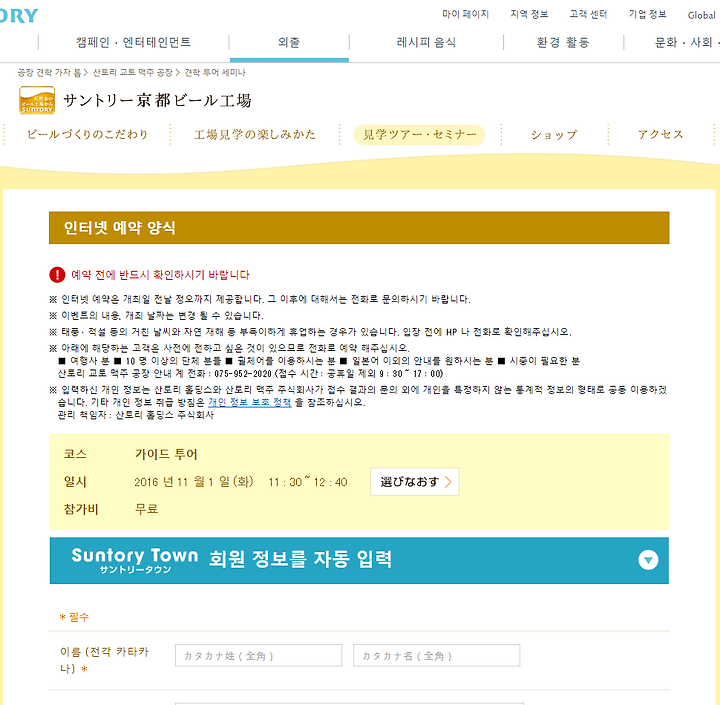The image size is (720, 705).
Task: Open 마이 페이지 in top menu
Action: tap(466, 14)
